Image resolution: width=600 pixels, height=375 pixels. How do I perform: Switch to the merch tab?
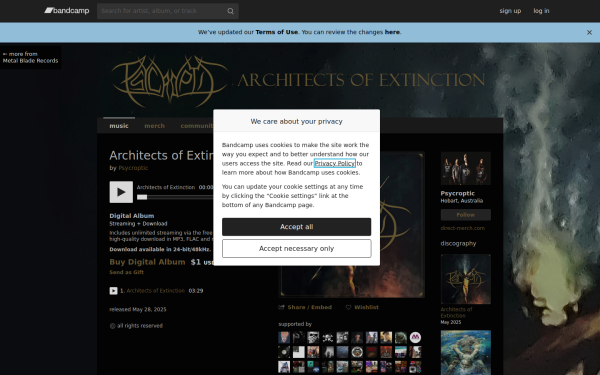pyautogui.click(x=155, y=126)
